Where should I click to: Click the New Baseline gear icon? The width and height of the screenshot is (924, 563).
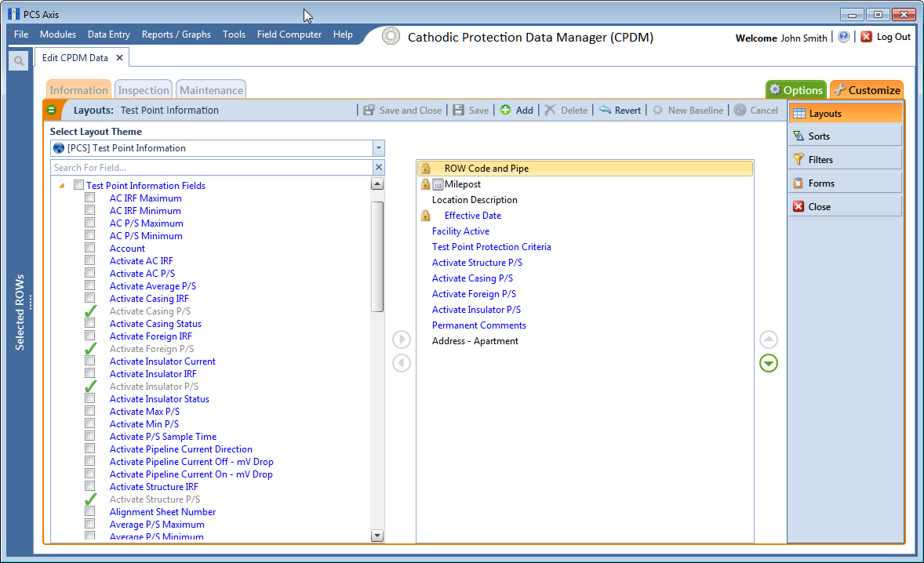[657, 110]
